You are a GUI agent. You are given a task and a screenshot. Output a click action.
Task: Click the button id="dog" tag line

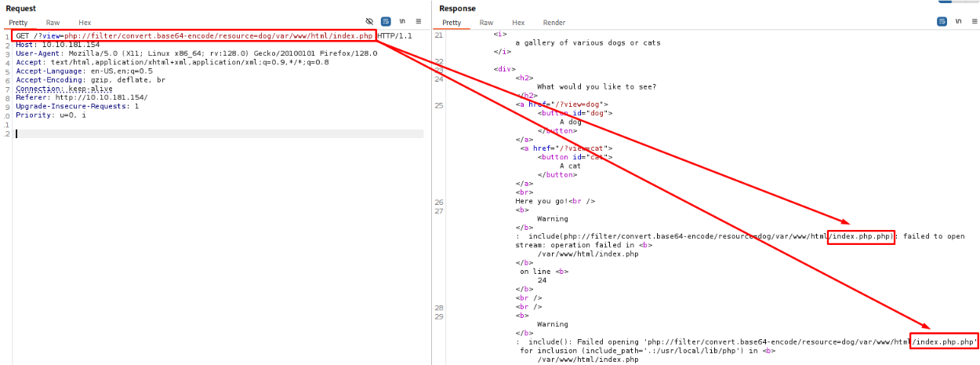click(575, 113)
